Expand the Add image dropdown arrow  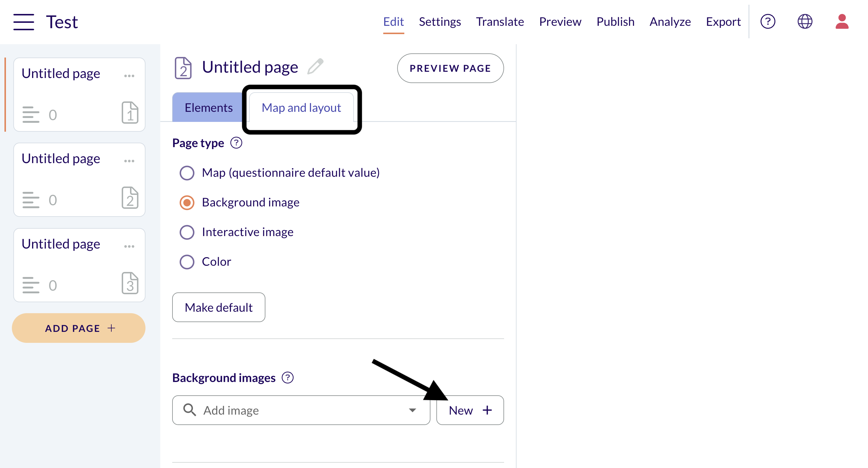click(x=412, y=410)
